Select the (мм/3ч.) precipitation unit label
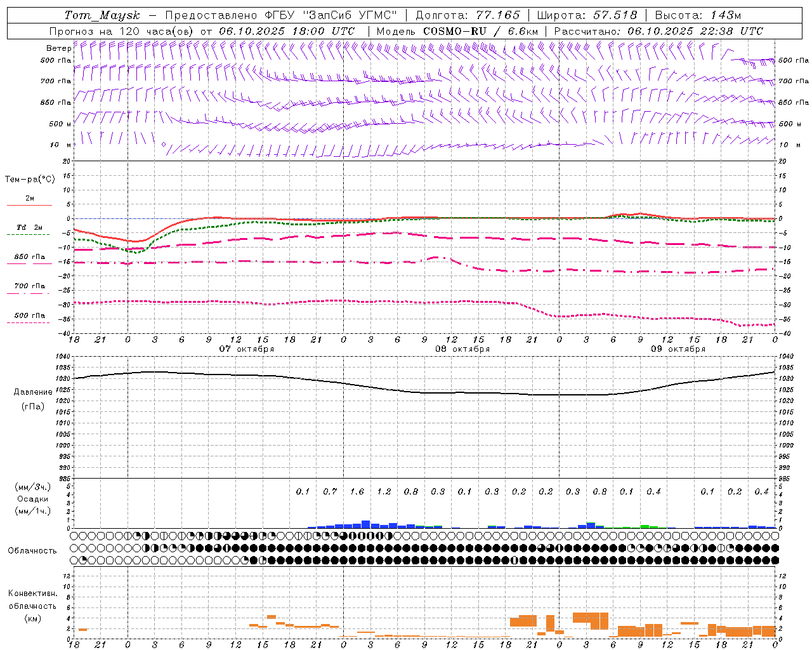Viewport: 812px width, 650px height. pos(33,487)
